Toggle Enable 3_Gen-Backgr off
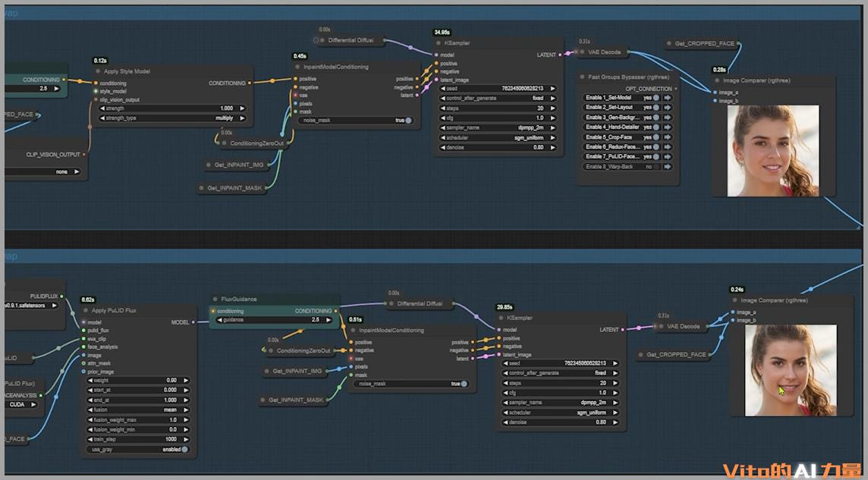The height and width of the screenshot is (480, 868). point(656,118)
